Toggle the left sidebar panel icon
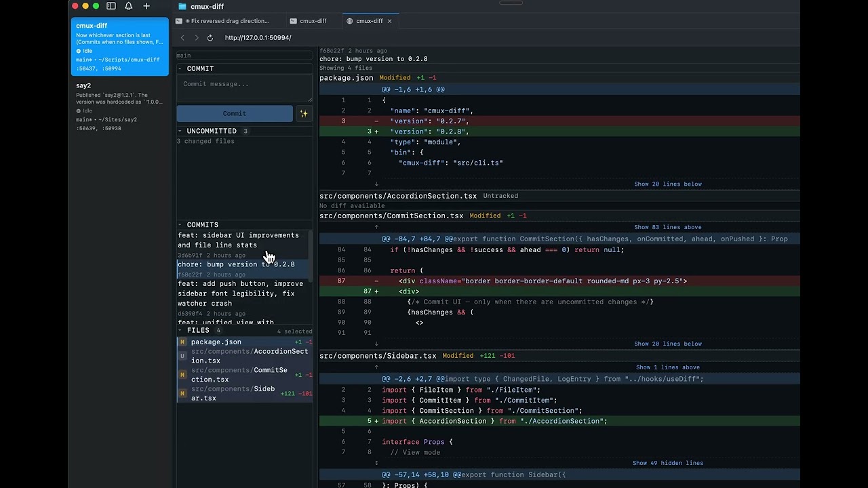The image size is (868, 488). pyautogui.click(x=111, y=6)
